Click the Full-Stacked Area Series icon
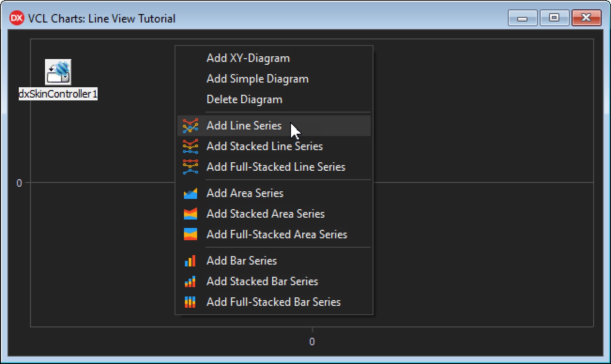 (x=190, y=235)
